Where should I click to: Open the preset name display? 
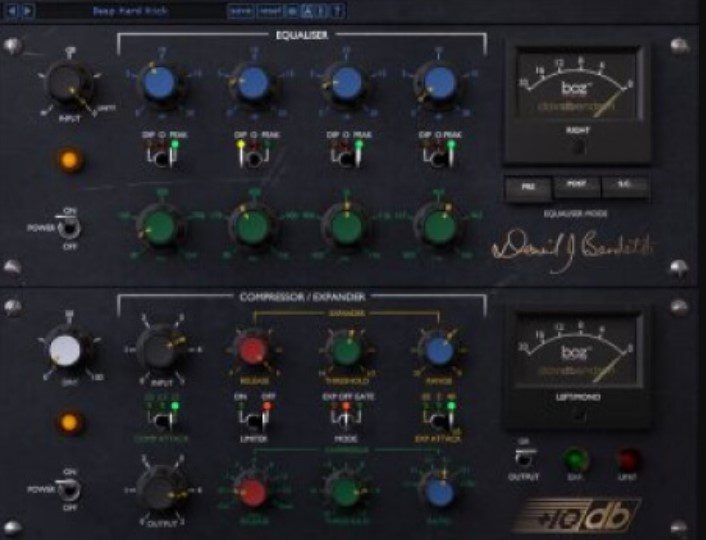point(131,11)
